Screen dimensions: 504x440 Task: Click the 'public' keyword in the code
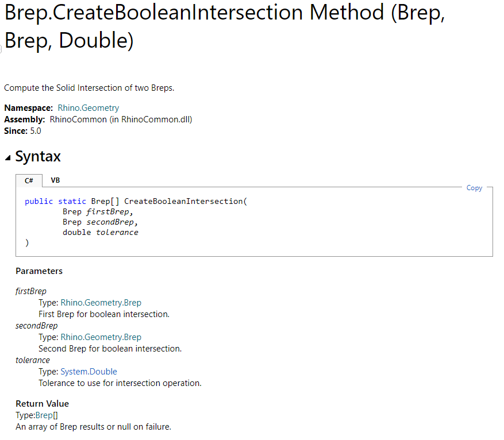(x=39, y=202)
